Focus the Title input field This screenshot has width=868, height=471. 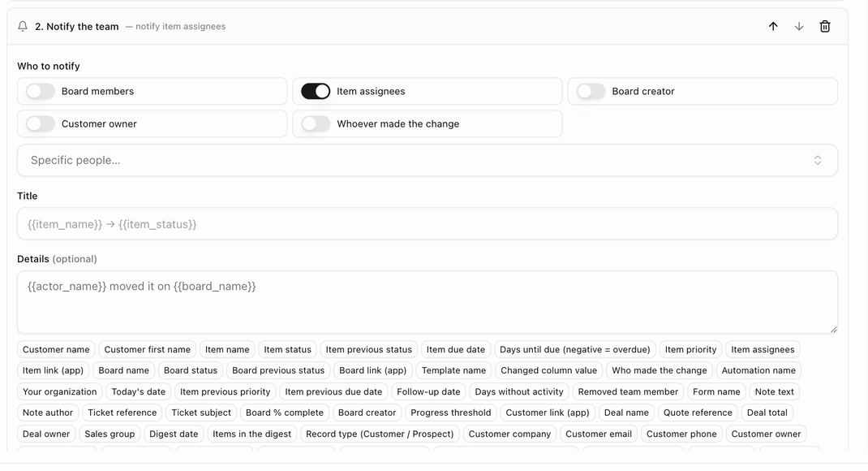click(427, 224)
